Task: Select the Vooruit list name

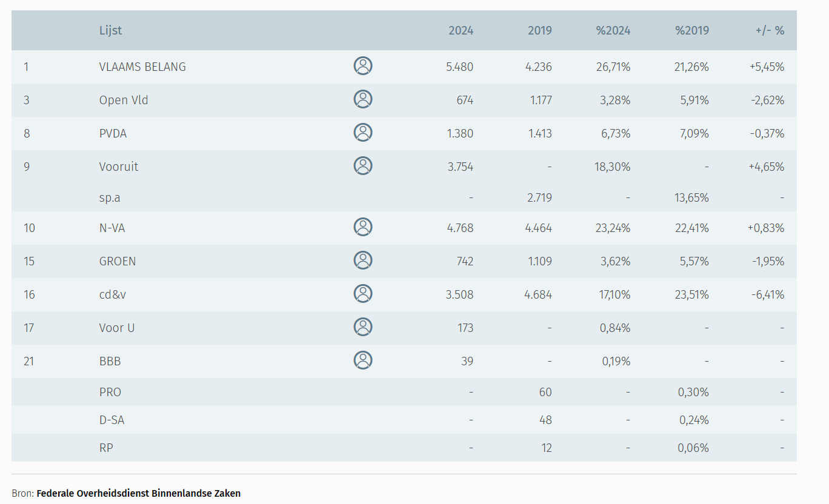Action: point(119,167)
